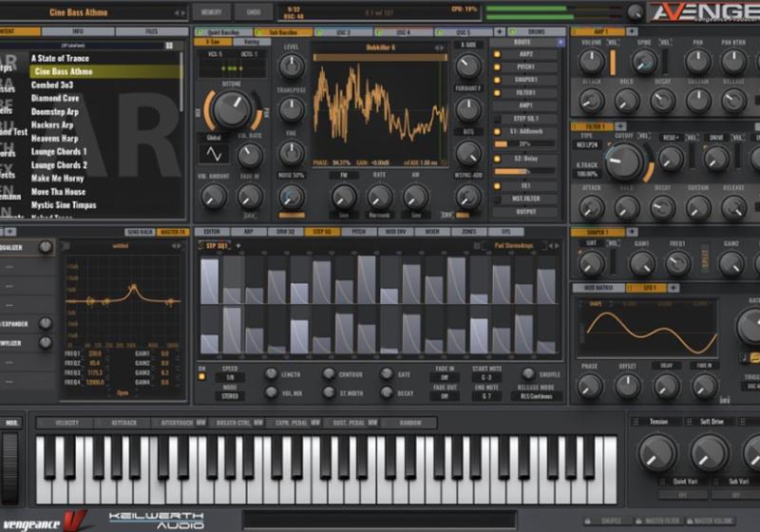The image size is (760, 532).
Task: Open the ARP editor tab
Action: pyautogui.click(x=249, y=232)
